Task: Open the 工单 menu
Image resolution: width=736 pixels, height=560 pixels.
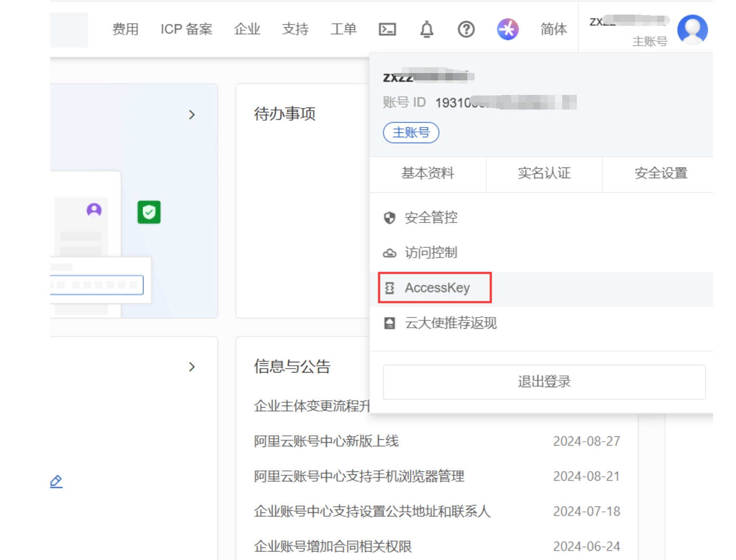Action: (344, 29)
